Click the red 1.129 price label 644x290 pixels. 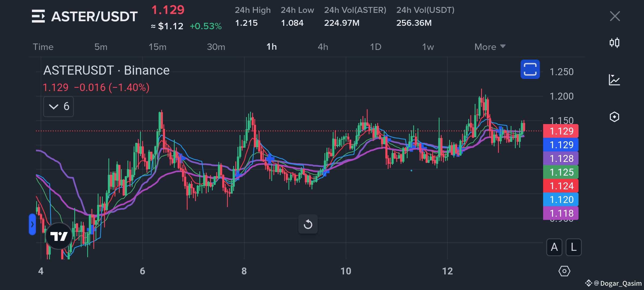(561, 131)
